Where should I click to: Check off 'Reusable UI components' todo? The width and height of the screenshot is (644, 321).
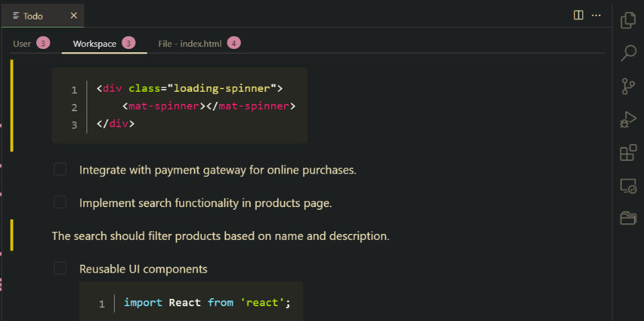tap(60, 269)
